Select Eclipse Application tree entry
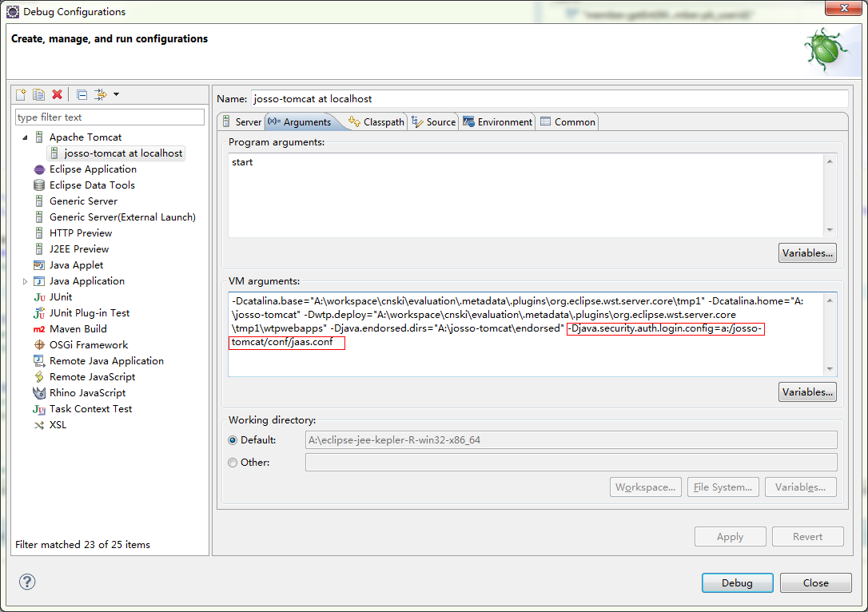The height and width of the screenshot is (612, 868). click(93, 169)
